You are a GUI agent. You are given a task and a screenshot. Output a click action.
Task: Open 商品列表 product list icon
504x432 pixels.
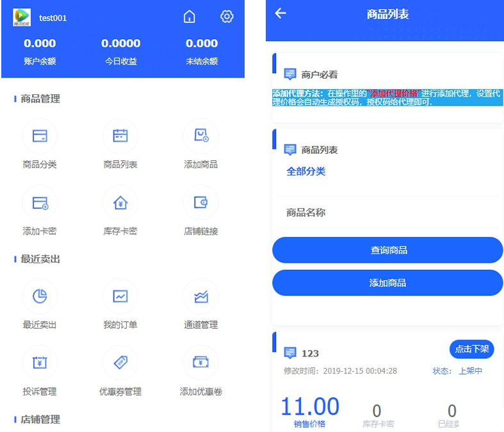coord(120,136)
